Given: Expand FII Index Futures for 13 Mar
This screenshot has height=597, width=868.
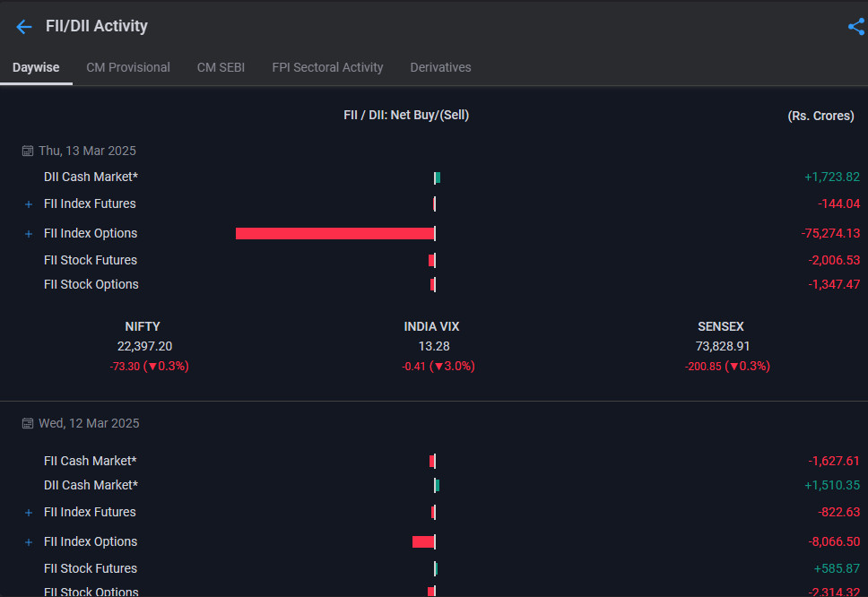Looking at the screenshot, I should pyautogui.click(x=28, y=204).
